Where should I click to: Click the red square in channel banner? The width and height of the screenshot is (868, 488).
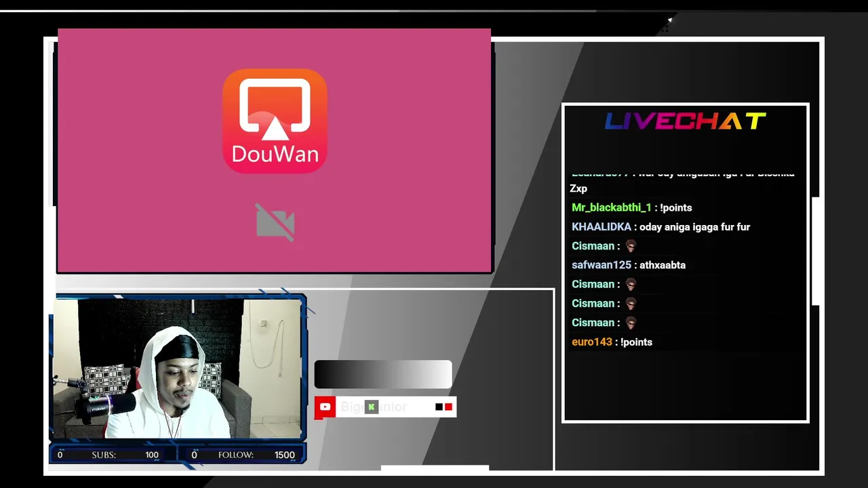[448, 407]
